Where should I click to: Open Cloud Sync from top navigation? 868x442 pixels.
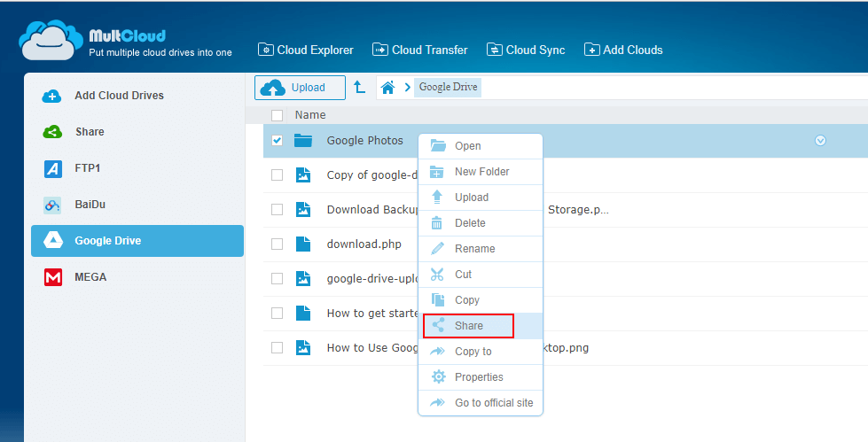[526, 50]
